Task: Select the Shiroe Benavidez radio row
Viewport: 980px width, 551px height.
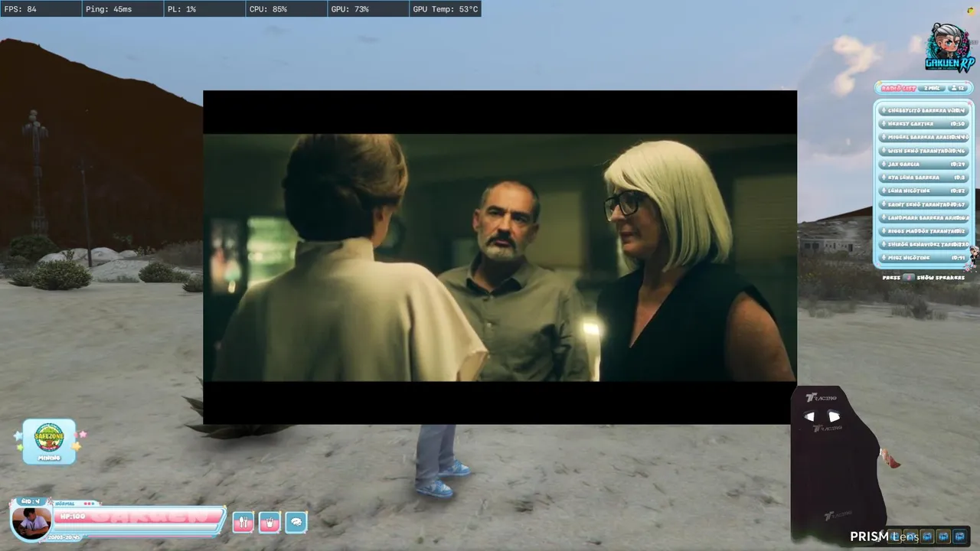Action: (x=923, y=244)
